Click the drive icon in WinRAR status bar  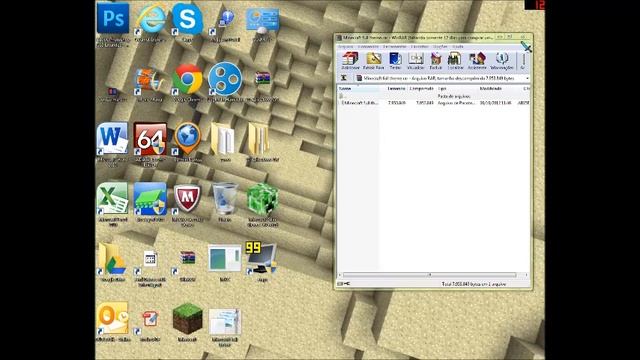point(340,283)
